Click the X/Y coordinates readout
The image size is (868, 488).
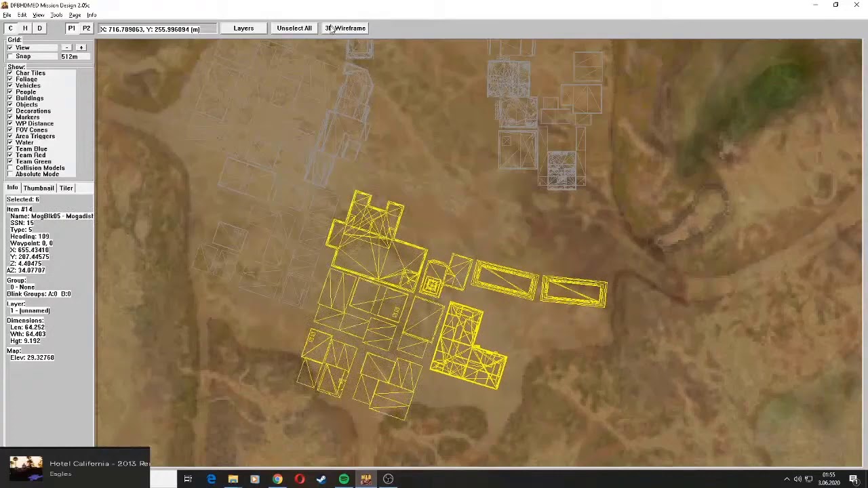[157, 29]
